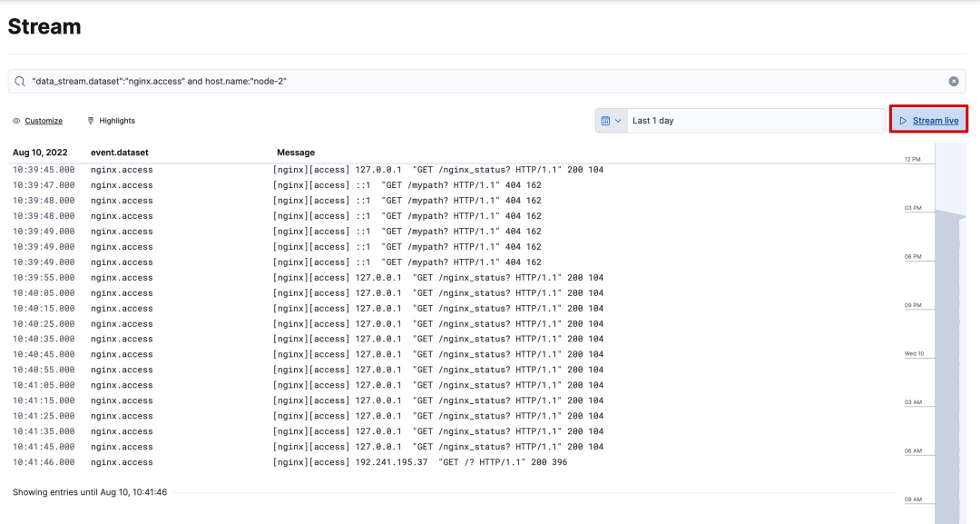Click the 10:41:46.000 timestamp

pos(44,463)
